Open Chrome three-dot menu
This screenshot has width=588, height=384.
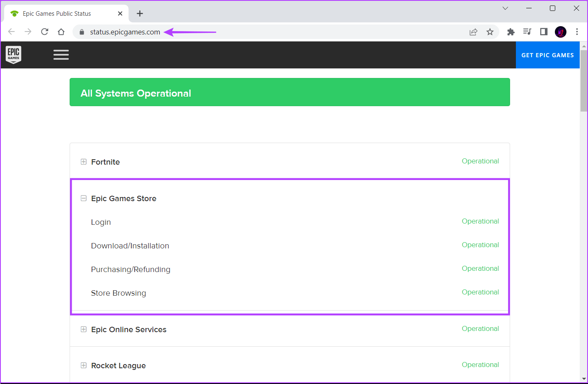click(577, 32)
